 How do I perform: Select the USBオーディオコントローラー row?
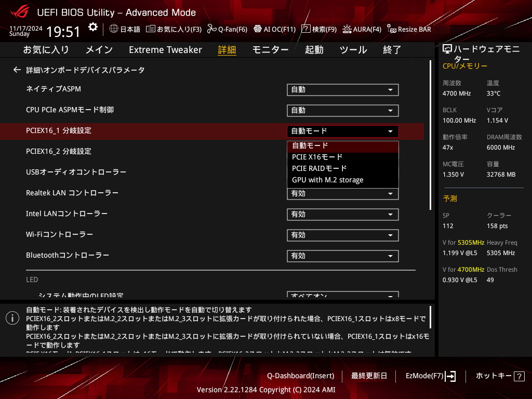[x=212, y=172]
